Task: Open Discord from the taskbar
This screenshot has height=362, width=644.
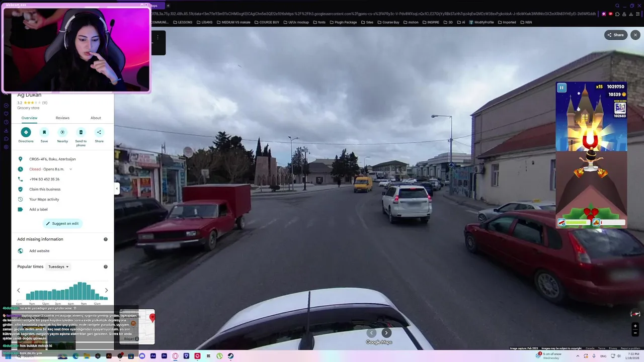Action: coord(142,356)
